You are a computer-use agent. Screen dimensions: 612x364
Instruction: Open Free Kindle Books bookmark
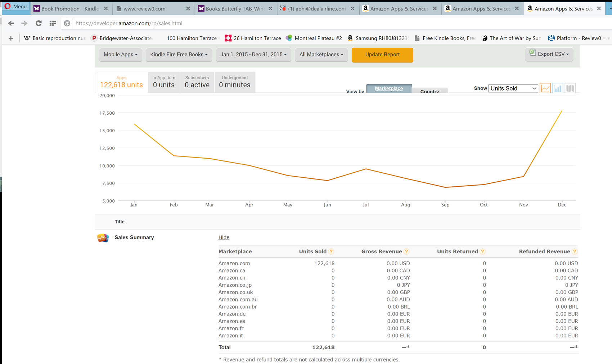[x=445, y=38]
